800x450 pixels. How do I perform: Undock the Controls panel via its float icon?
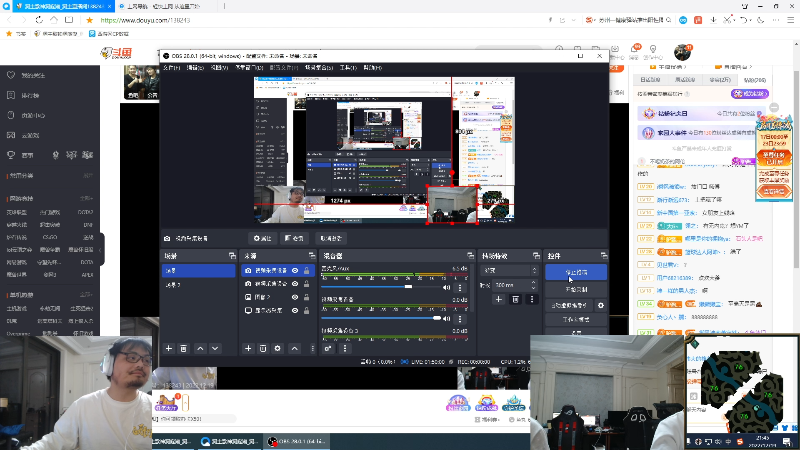tap(604, 256)
